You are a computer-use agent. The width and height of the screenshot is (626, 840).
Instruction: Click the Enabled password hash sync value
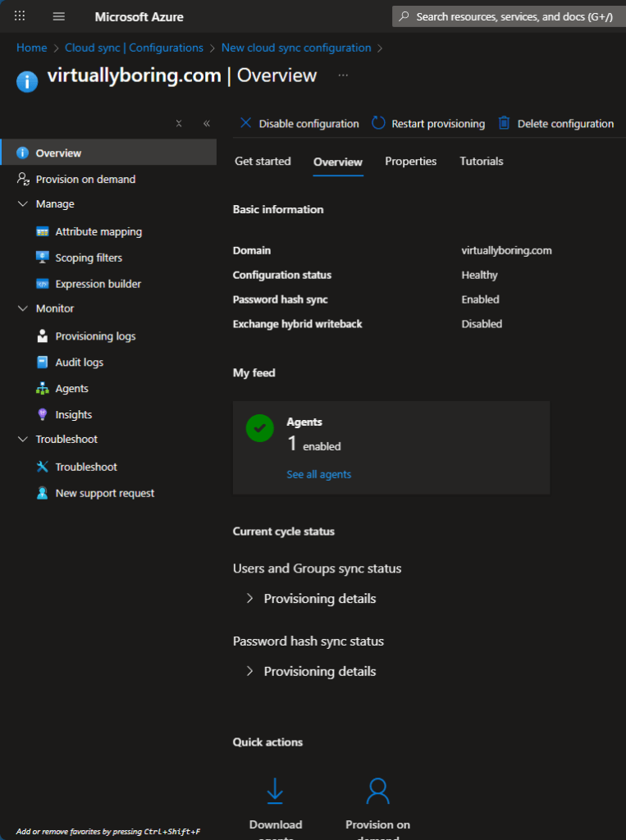pos(480,299)
